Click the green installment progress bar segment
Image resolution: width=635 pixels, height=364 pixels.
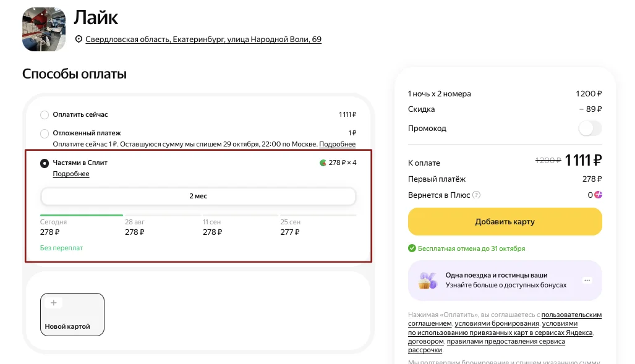82,215
